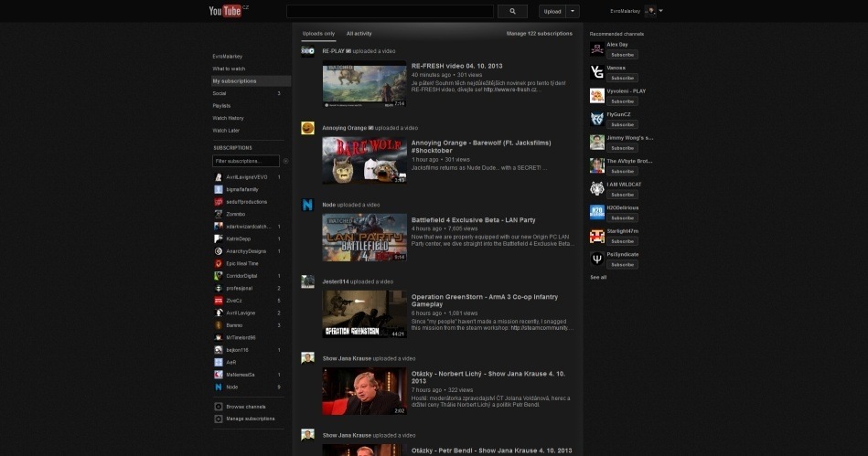Open Watch Later in the sidebar
The height and width of the screenshot is (456, 868).
click(226, 131)
